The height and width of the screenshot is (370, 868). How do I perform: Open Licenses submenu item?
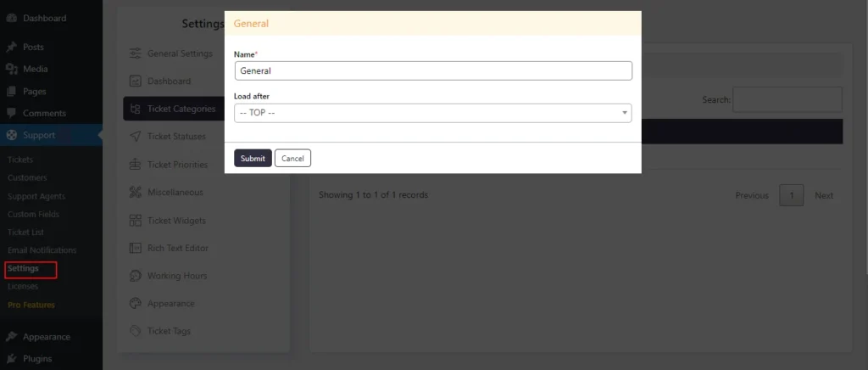click(x=23, y=286)
